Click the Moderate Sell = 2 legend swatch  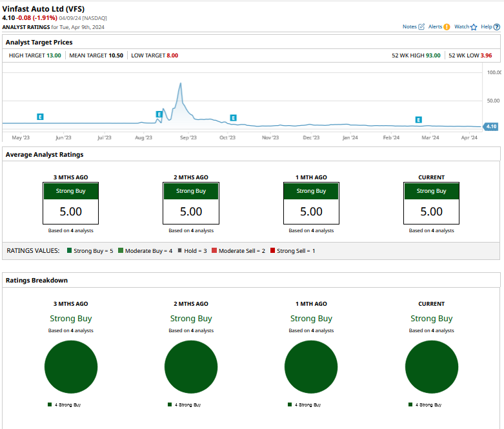214,250
